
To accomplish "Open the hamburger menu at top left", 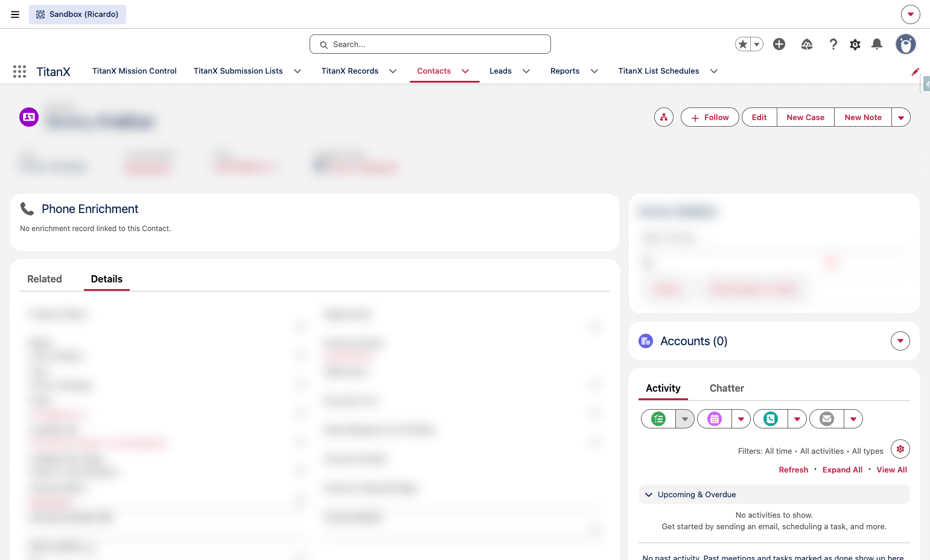I will pyautogui.click(x=15, y=14).
